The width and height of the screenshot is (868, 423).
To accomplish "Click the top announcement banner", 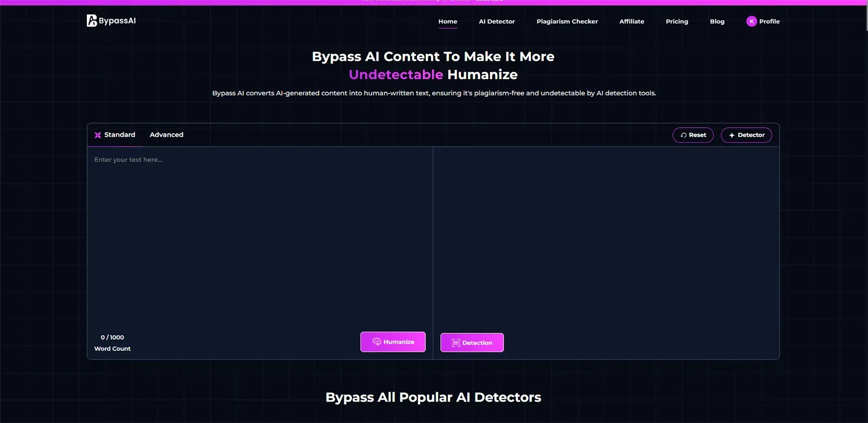I will click(x=433, y=2).
